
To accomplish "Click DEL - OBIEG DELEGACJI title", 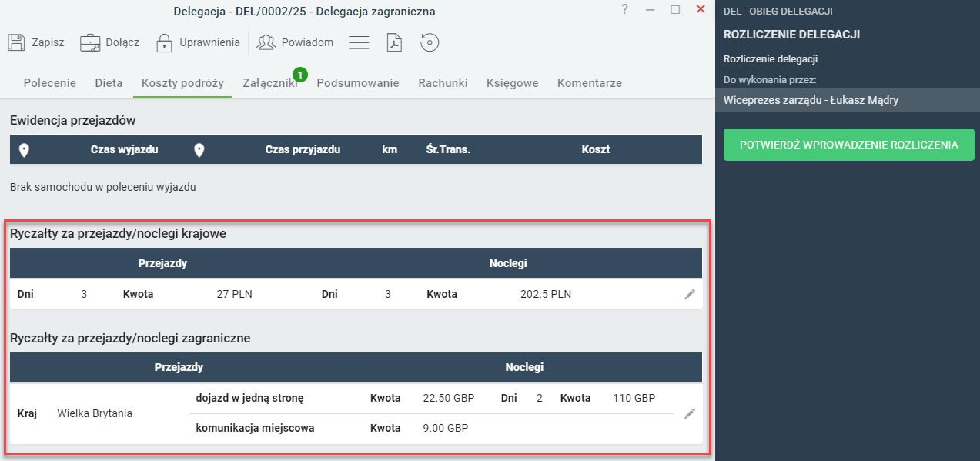I will pyautogui.click(x=778, y=12).
